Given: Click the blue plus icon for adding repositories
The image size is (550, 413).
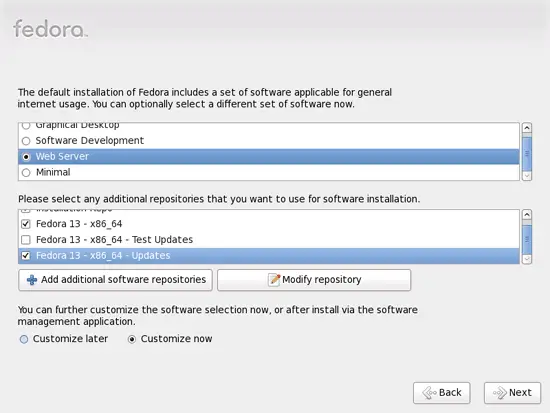Looking at the screenshot, I should point(32,280).
